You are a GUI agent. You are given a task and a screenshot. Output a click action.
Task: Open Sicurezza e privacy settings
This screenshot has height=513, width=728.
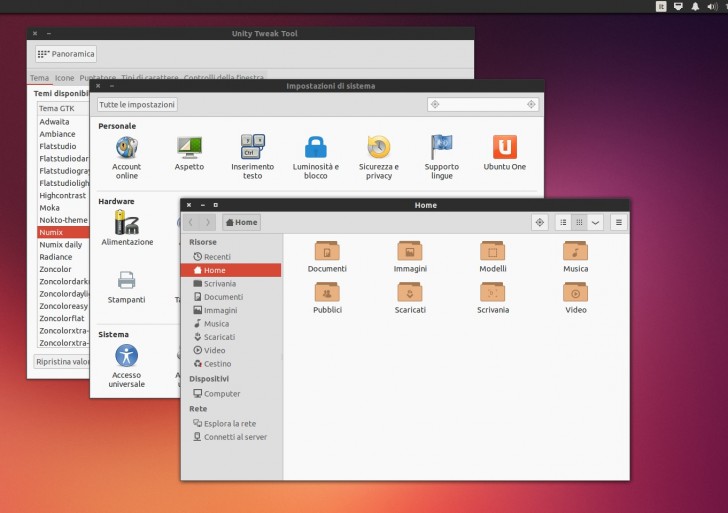379,148
